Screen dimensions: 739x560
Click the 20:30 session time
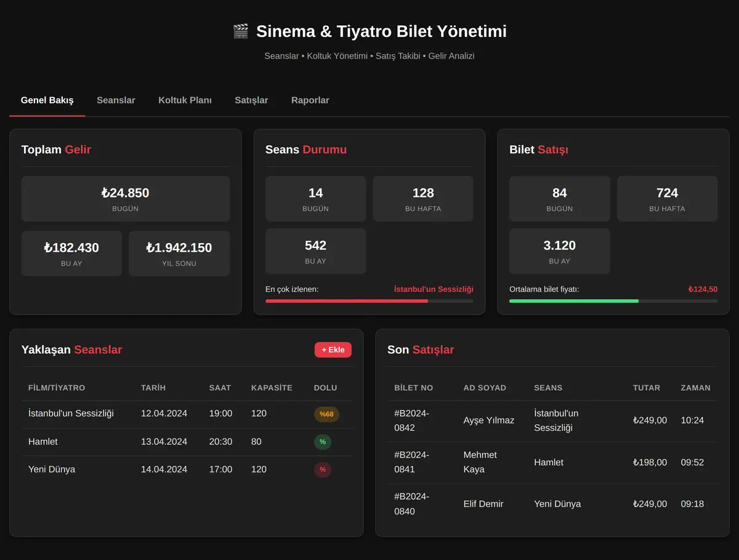pos(220,442)
